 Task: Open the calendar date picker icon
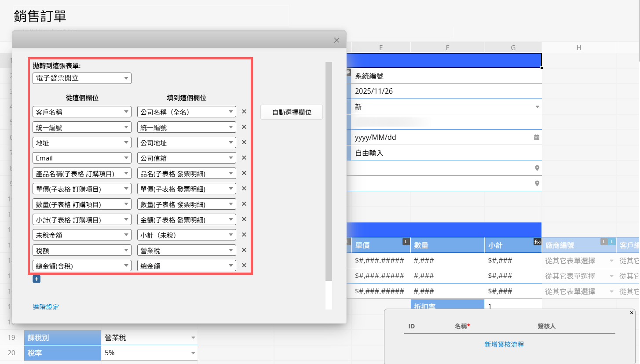(537, 138)
